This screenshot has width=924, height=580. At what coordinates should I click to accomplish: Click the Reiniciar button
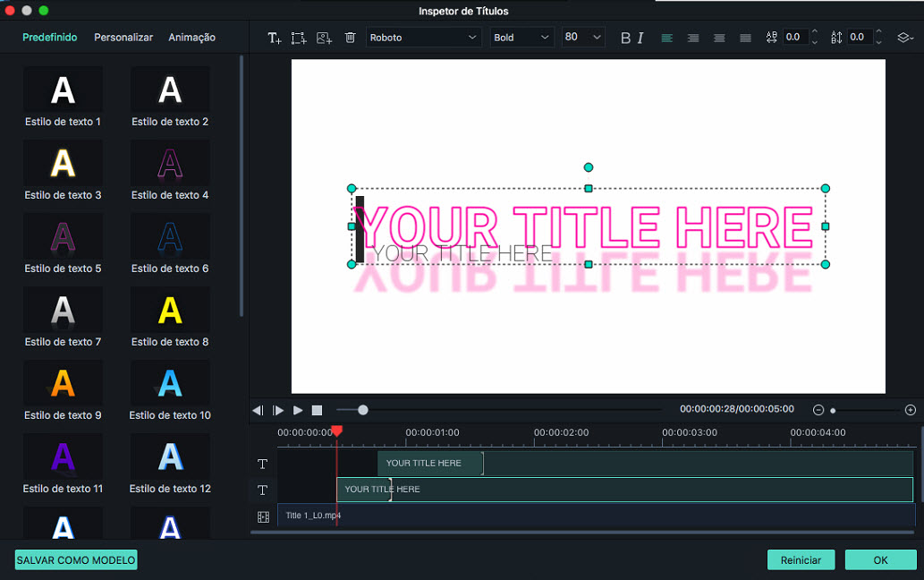[801, 560]
